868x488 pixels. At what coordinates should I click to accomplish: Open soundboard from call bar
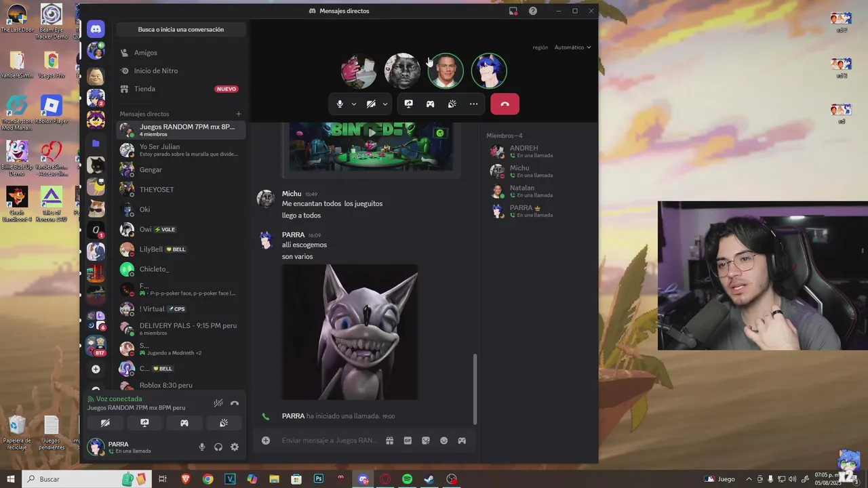[x=452, y=104]
